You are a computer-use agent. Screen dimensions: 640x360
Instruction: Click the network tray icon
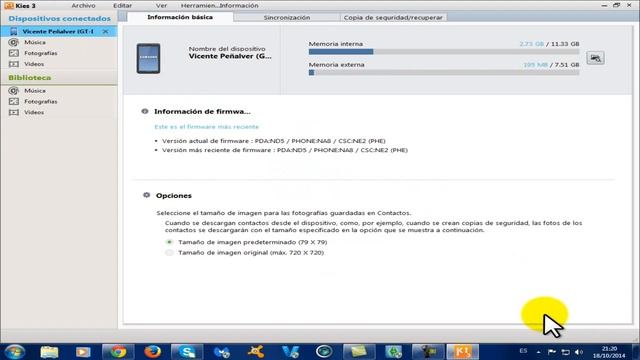tap(565, 352)
